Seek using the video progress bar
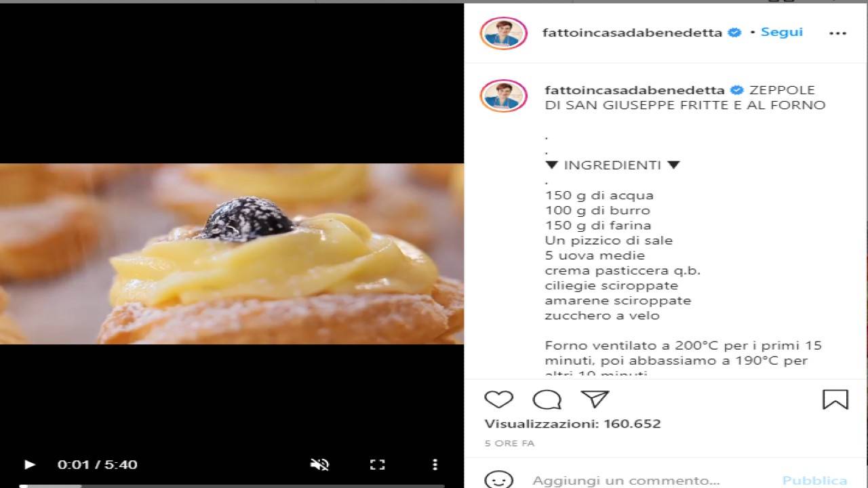The image size is (868, 488). tap(232, 485)
